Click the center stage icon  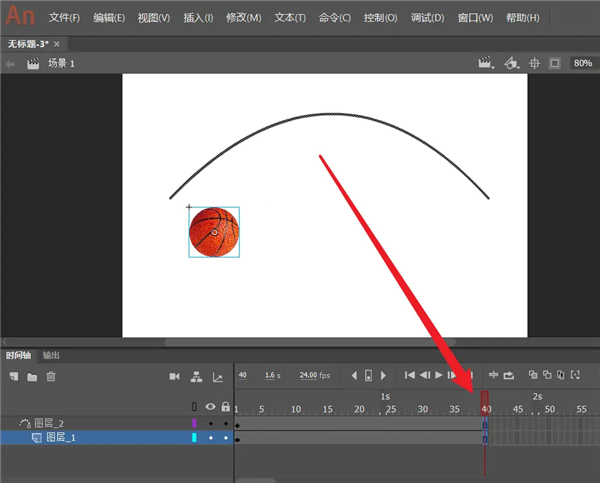[534, 63]
